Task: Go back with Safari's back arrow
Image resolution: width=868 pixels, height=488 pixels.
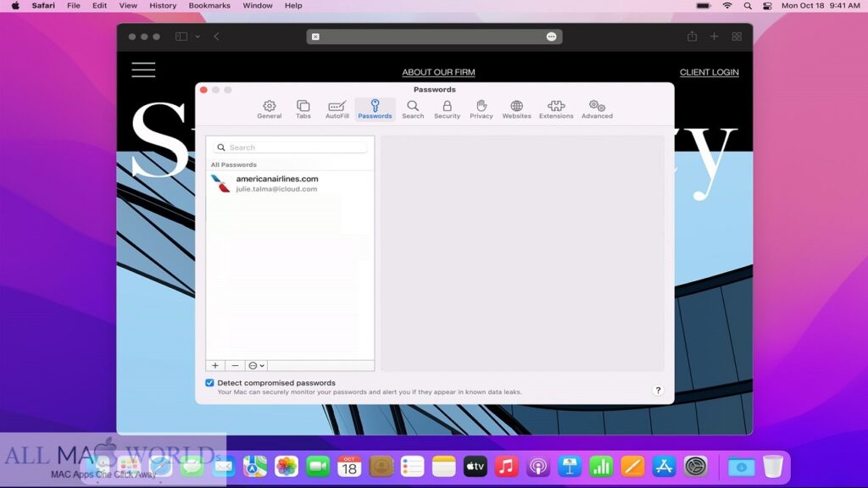Action: tap(216, 36)
